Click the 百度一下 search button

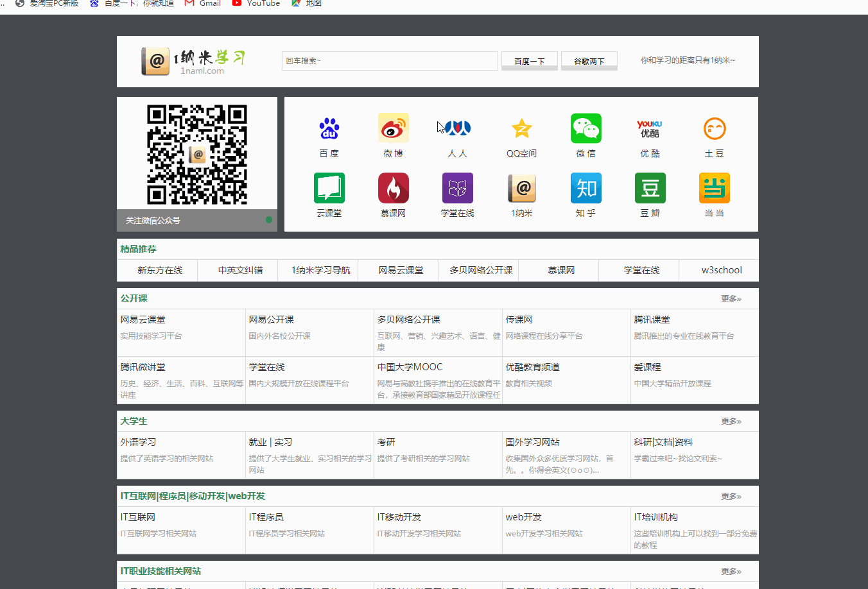[x=529, y=61]
